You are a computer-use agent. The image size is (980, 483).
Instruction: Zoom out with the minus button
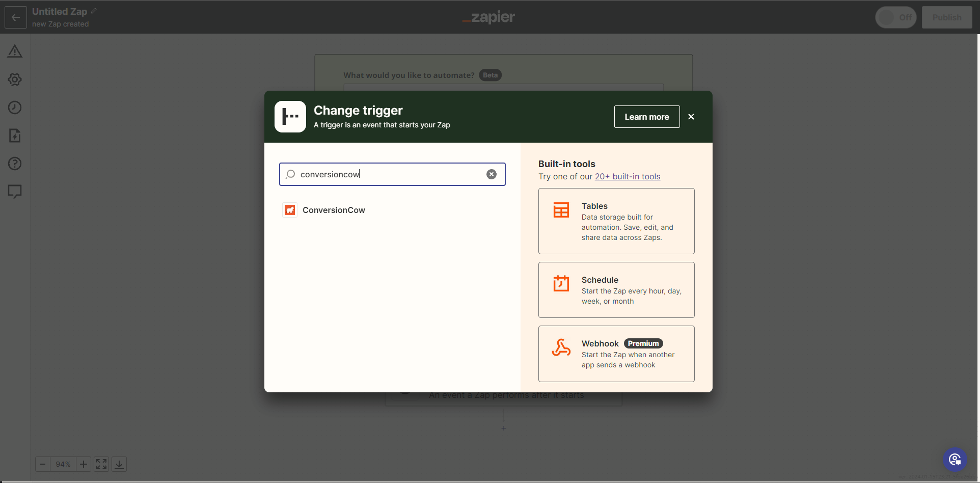[x=43, y=464]
